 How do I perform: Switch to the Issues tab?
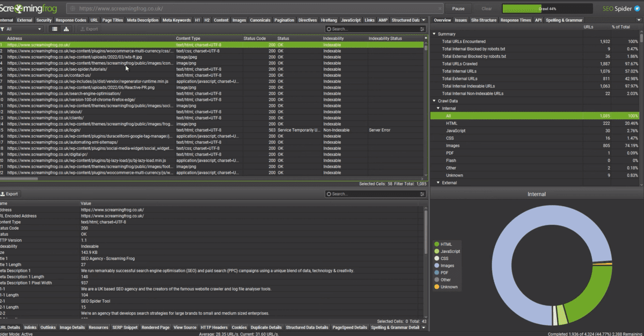[x=461, y=20]
